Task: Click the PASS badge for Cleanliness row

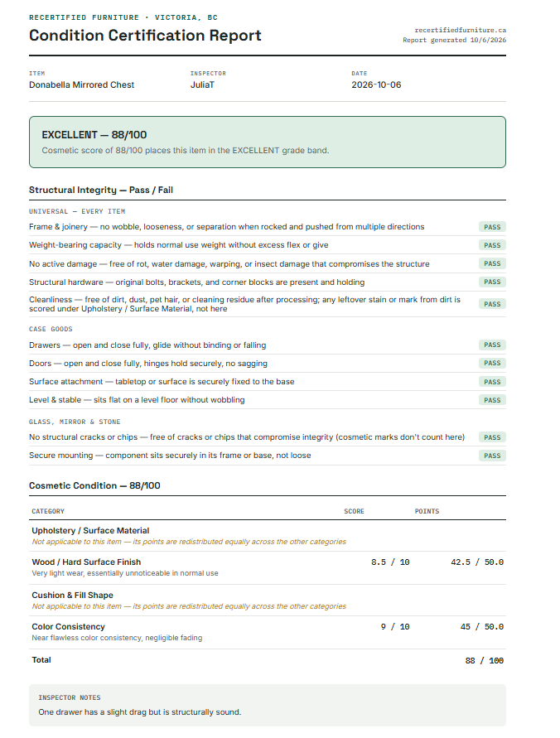Action: 492,304
